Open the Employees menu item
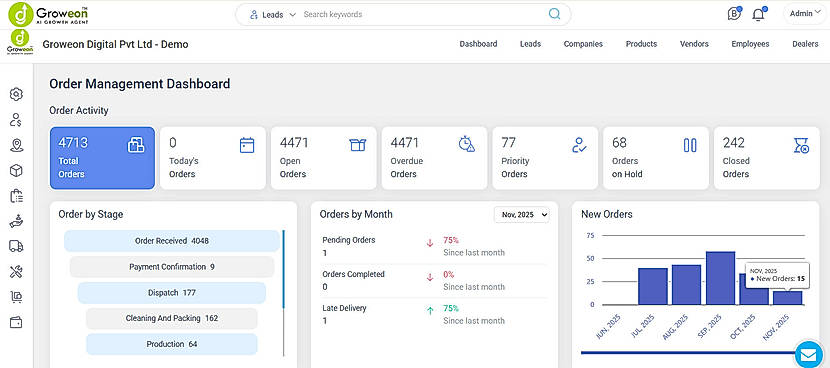This screenshot has width=830, height=368. tap(750, 44)
